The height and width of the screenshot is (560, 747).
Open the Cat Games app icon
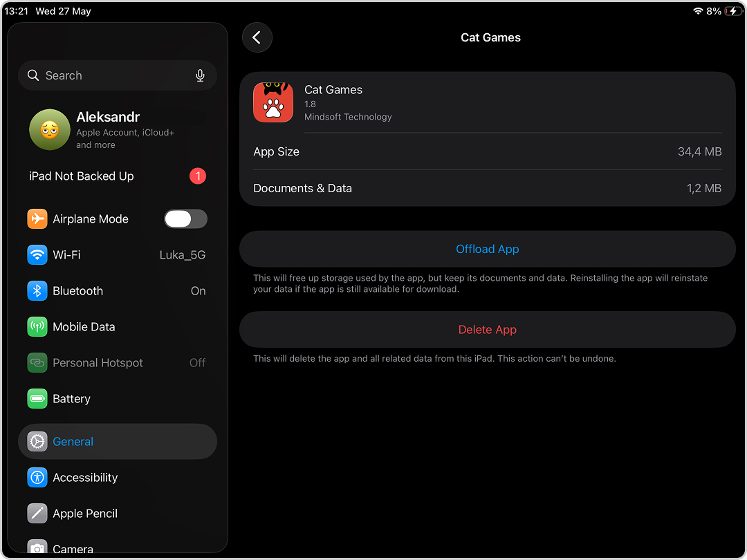pyautogui.click(x=273, y=102)
